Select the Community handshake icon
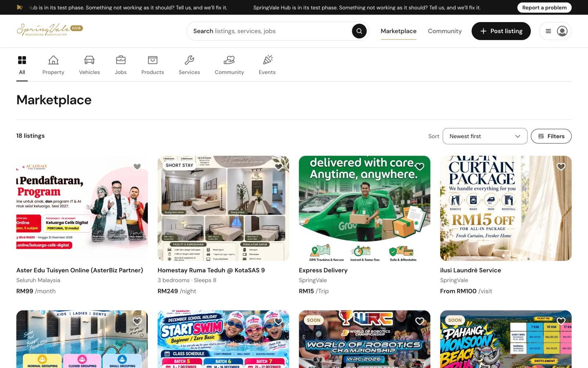The image size is (588, 368). pyautogui.click(x=229, y=60)
